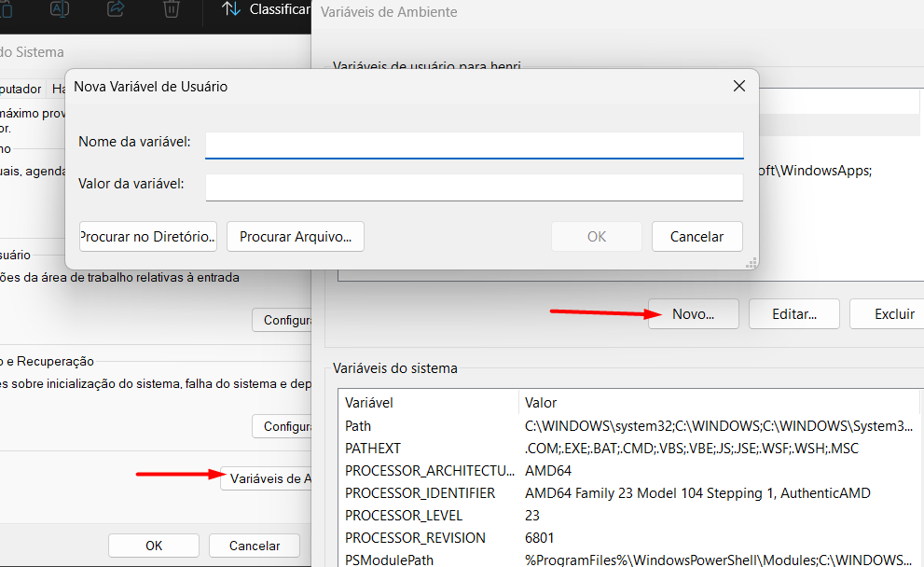Switch to the Hardware tab

[x=58, y=89]
